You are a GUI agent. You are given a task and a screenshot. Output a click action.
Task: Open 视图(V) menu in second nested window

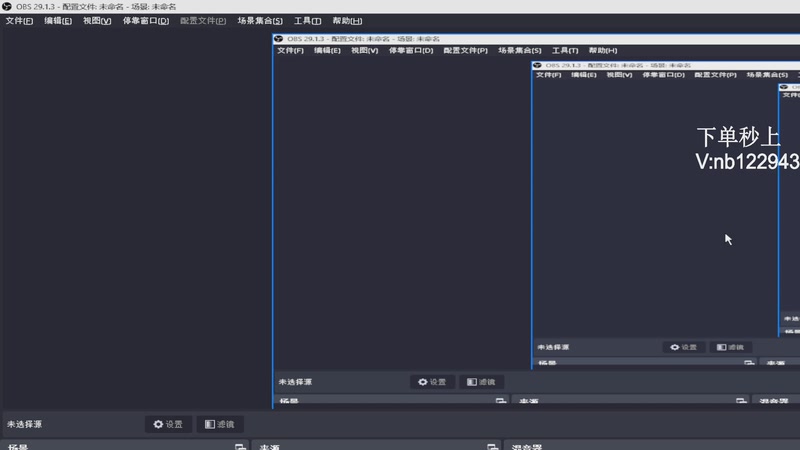(x=619, y=75)
